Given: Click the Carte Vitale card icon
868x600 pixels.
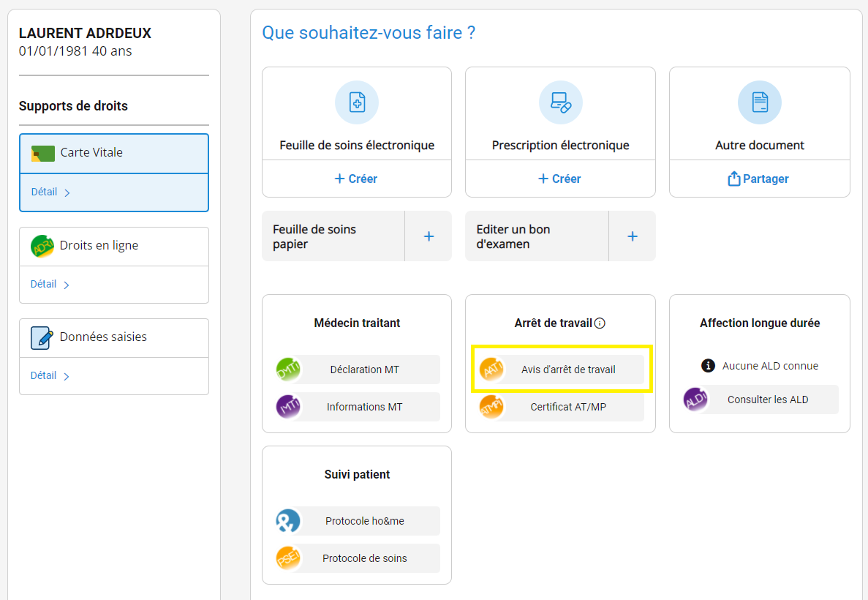Looking at the screenshot, I should (43, 154).
